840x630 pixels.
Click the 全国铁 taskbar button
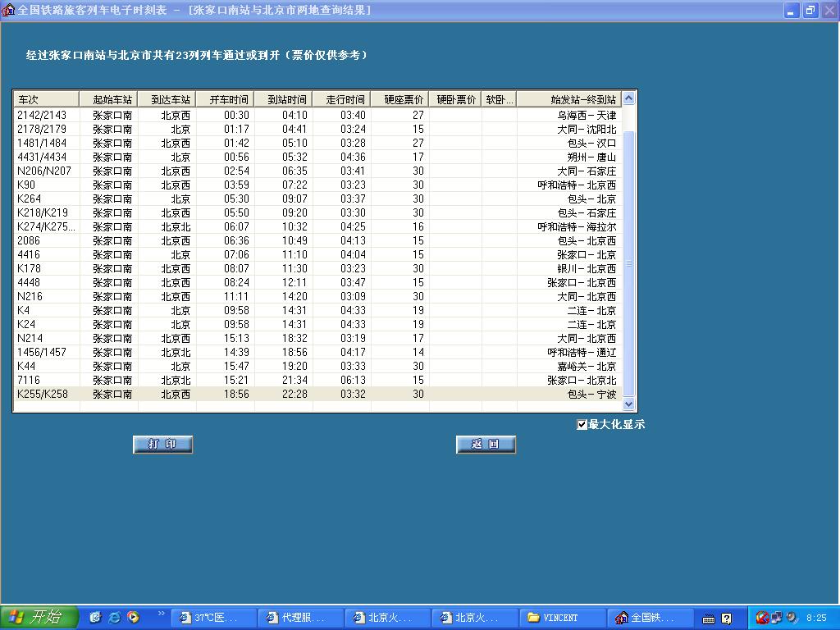coord(650,618)
